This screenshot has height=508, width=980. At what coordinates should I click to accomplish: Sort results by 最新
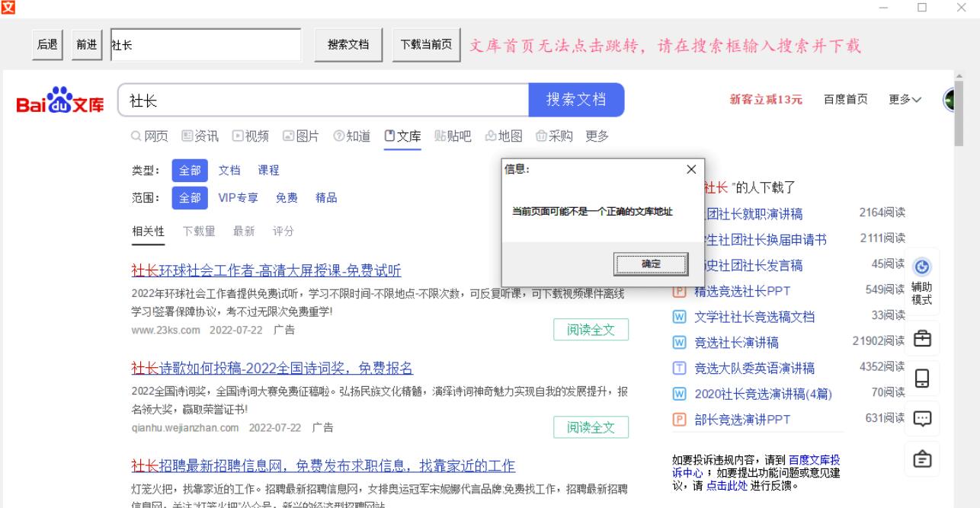tap(244, 232)
